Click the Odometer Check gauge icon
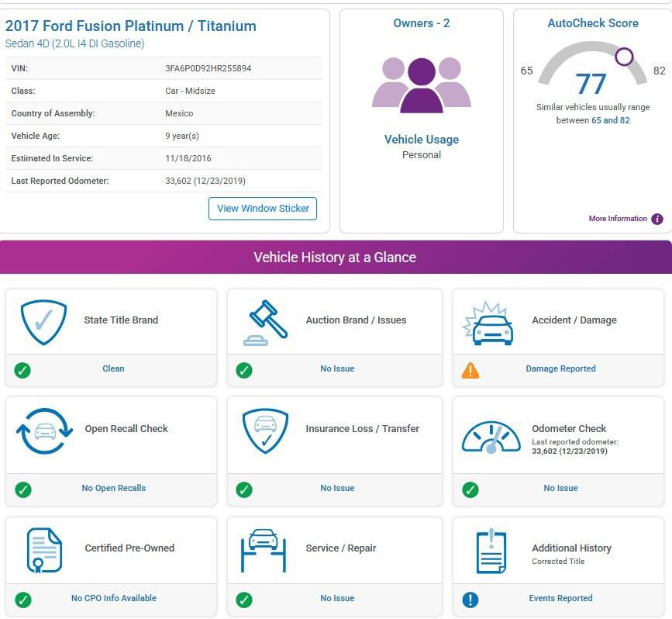The width and height of the screenshot is (672, 619). pyautogui.click(x=491, y=437)
